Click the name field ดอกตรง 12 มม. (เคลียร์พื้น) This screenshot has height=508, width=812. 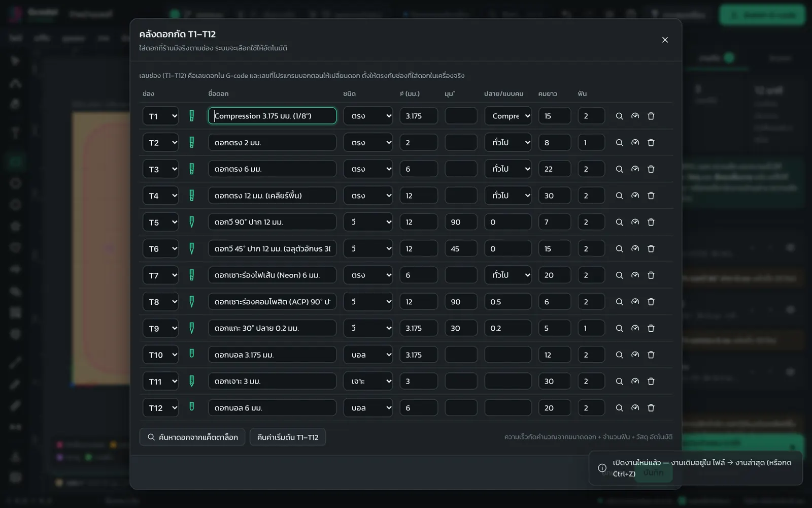272,196
